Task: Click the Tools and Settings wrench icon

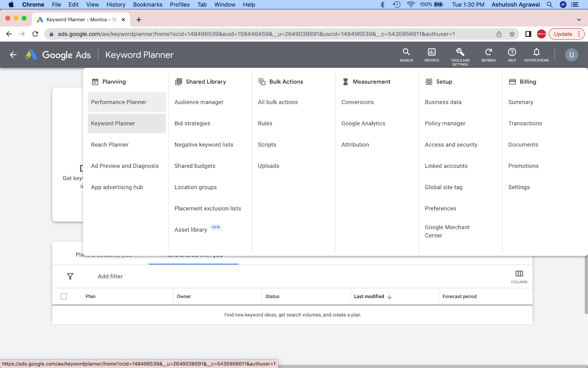Action: point(460,52)
